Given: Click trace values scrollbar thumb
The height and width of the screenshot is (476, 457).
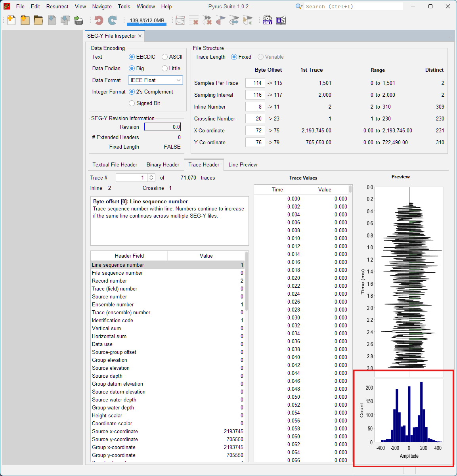Looking at the screenshot, I should pyautogui.click(x=350, y=189).
